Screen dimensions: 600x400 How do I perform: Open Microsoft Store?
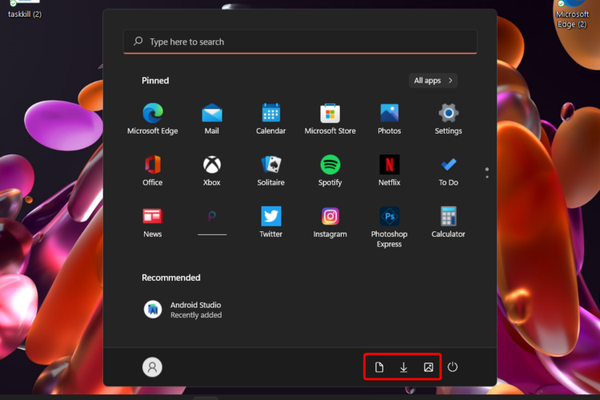pos(330,119)
